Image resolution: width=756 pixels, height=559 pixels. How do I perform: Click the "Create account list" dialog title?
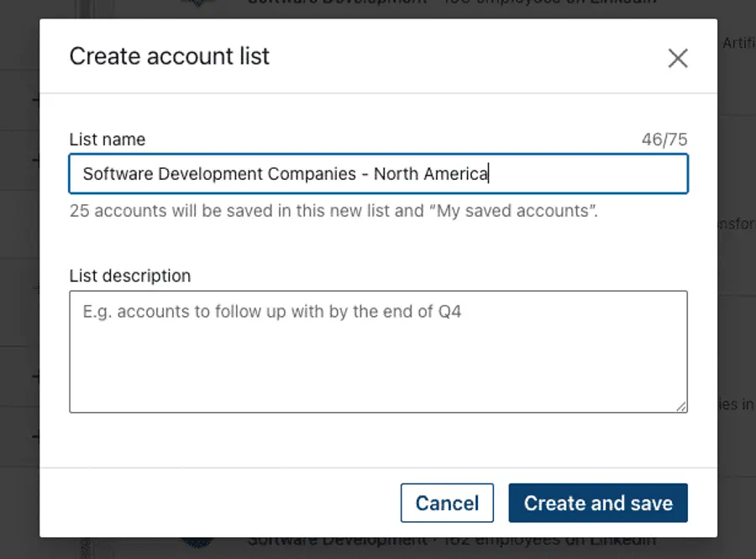coord(170,56)
